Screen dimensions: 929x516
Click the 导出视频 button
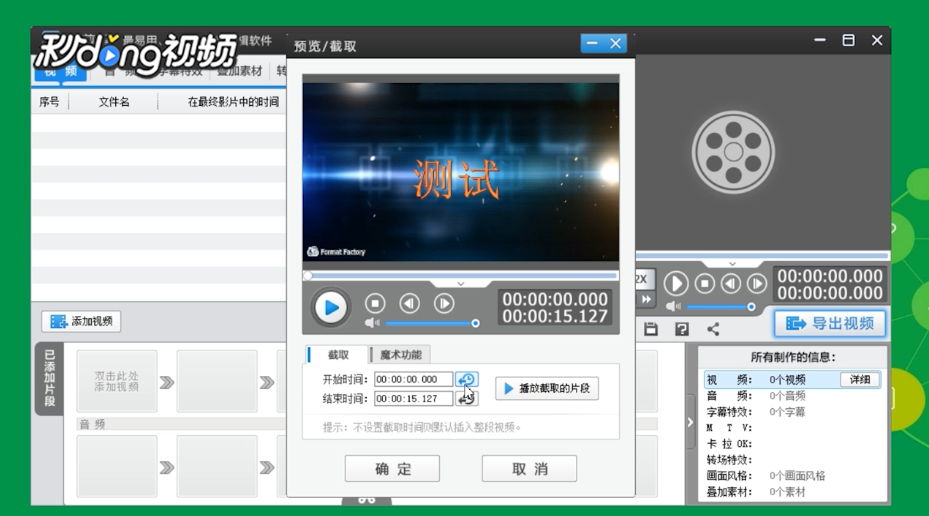(x=830, y=323)
